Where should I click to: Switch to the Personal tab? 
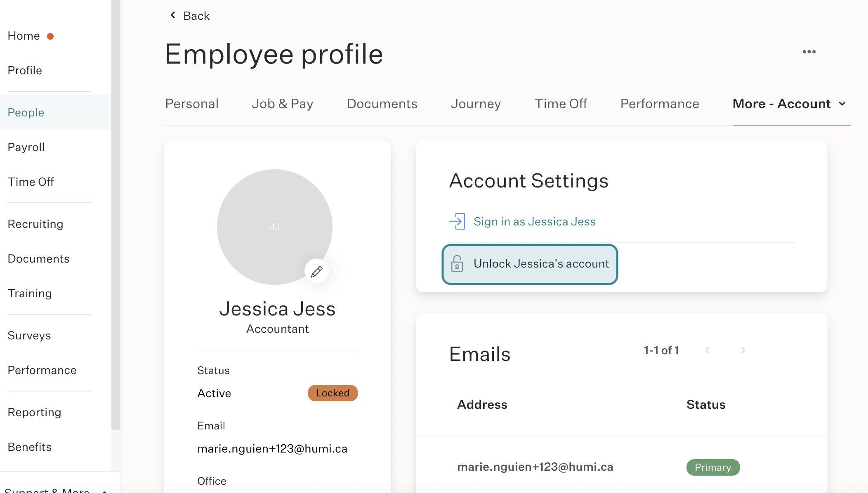click(192, 104)
